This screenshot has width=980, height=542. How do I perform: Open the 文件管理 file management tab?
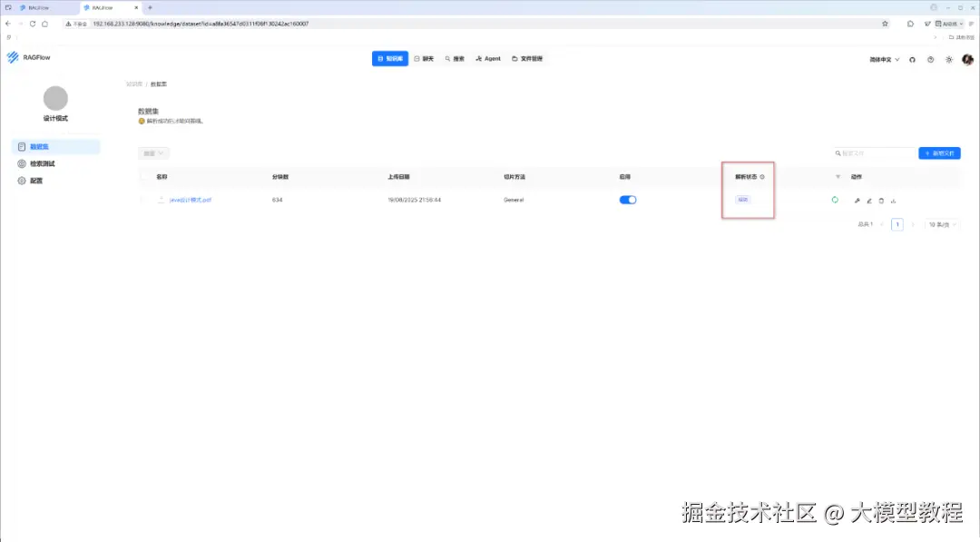[x=527, y=59]
